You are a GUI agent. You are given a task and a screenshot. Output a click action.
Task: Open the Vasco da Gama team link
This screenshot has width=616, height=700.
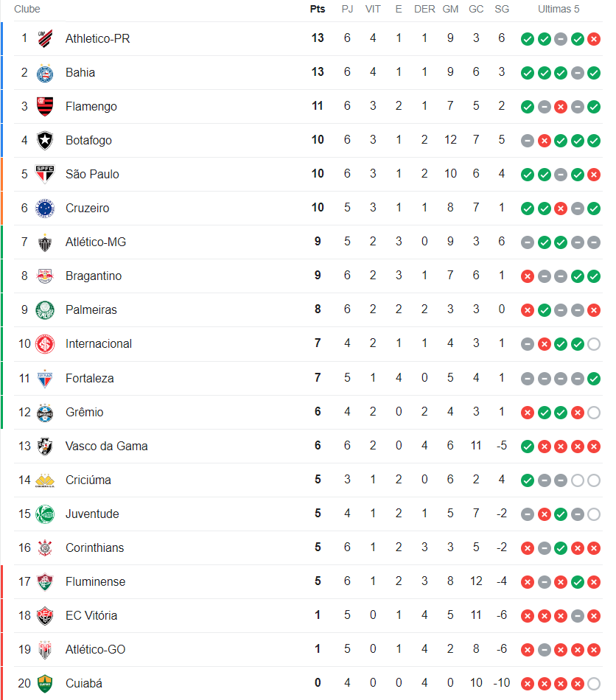pyautogui.click(x=106, y=446)
